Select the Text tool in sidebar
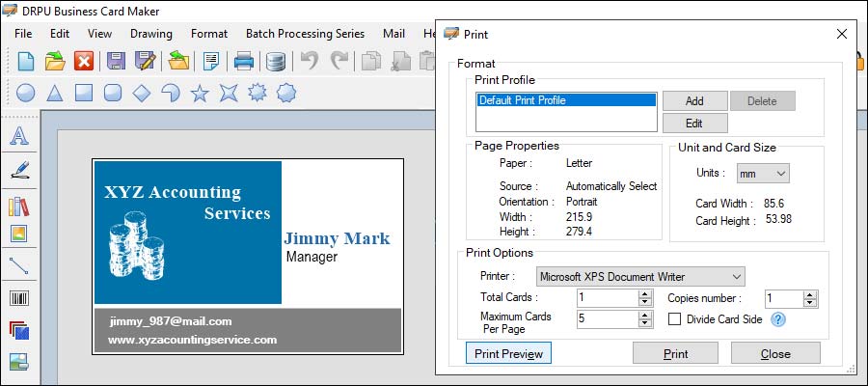Screen dimensions: 868x386 pos(19,136)
